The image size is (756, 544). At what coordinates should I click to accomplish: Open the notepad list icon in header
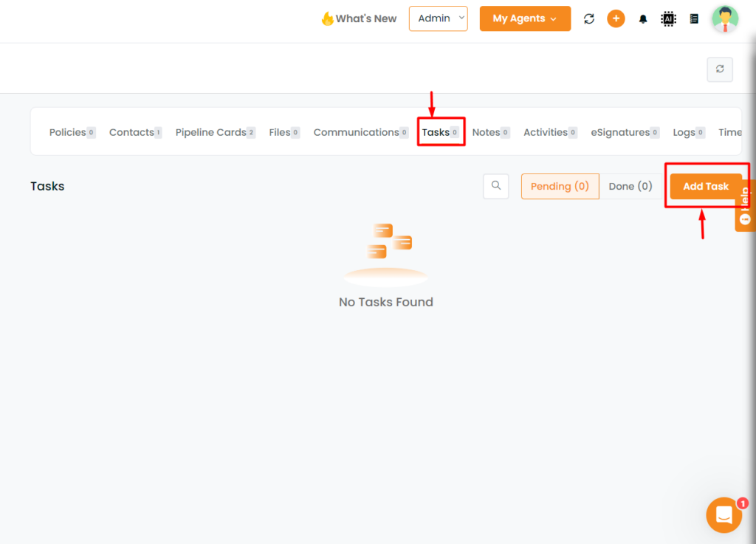click(694, 18)
